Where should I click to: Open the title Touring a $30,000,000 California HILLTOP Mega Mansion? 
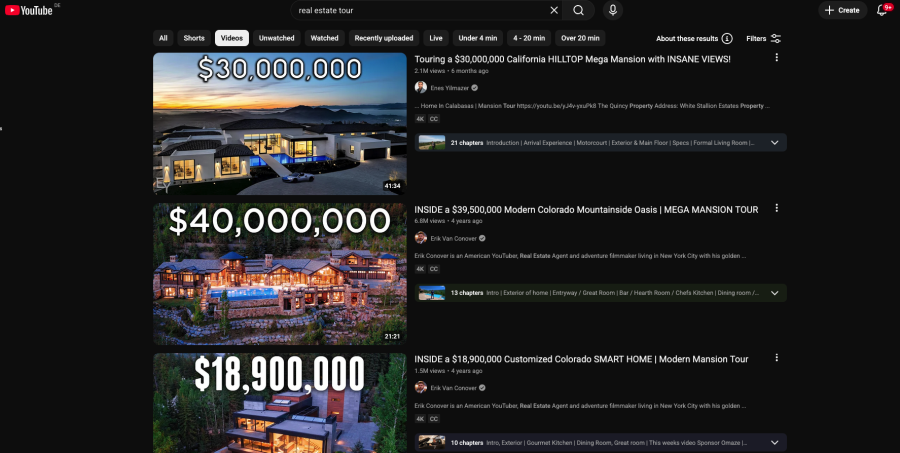click(572, 59)
